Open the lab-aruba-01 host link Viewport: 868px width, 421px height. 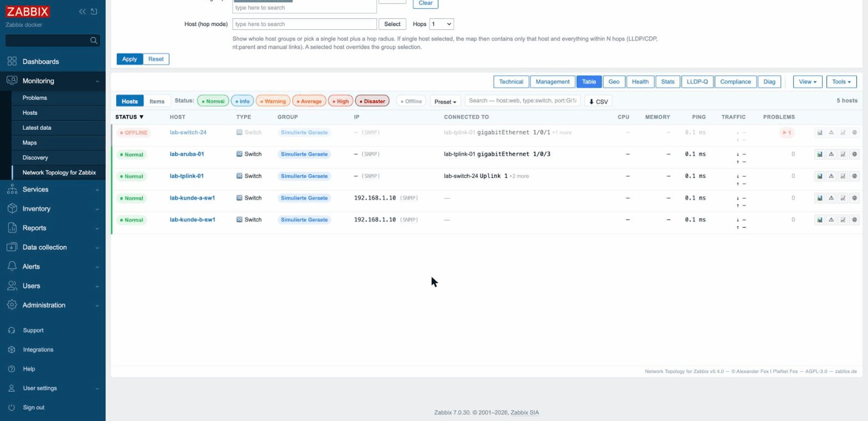pyautogui.click(x=187, y=154)
